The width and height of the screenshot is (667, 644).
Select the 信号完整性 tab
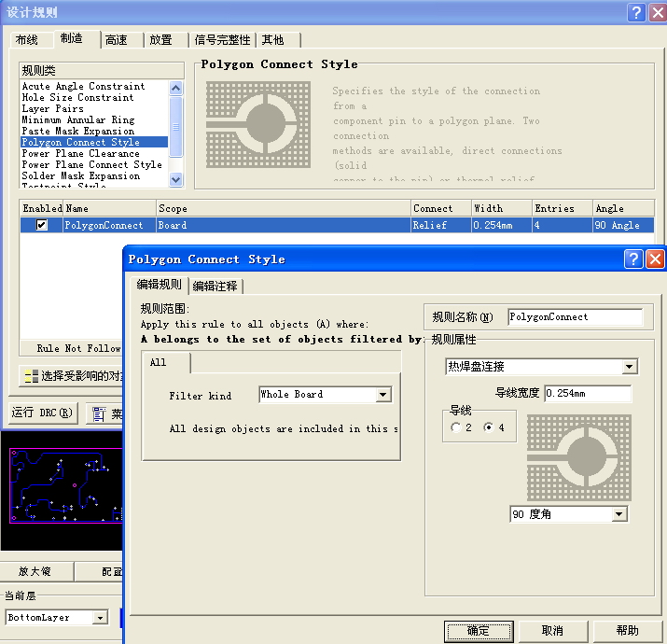pos(222,40)
